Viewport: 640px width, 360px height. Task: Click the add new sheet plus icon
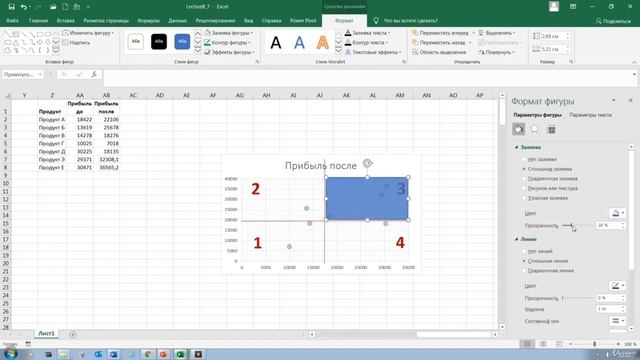[73, 334]
